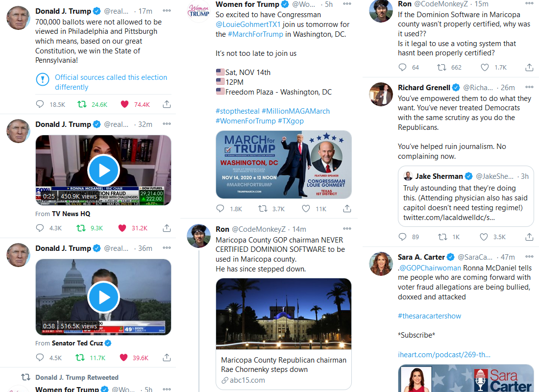Open the #MarchForTrump hashtag
The image size is (539, 392).
(255, 34)
